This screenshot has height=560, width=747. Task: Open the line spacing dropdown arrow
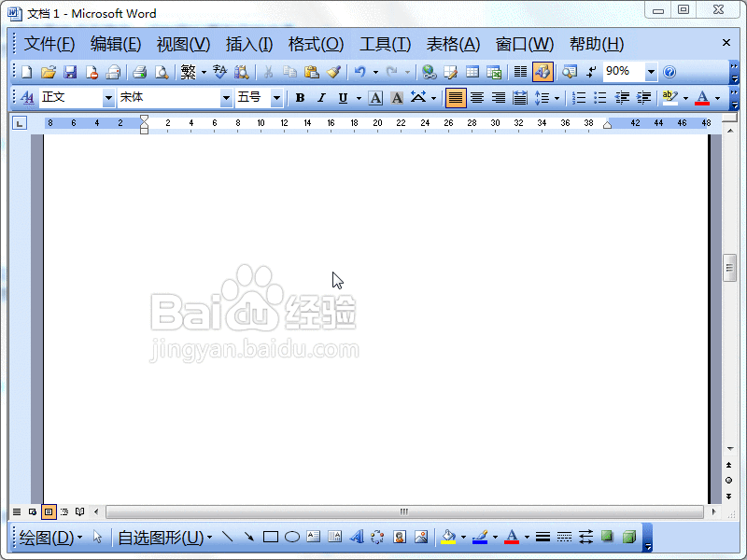[557, 98]
